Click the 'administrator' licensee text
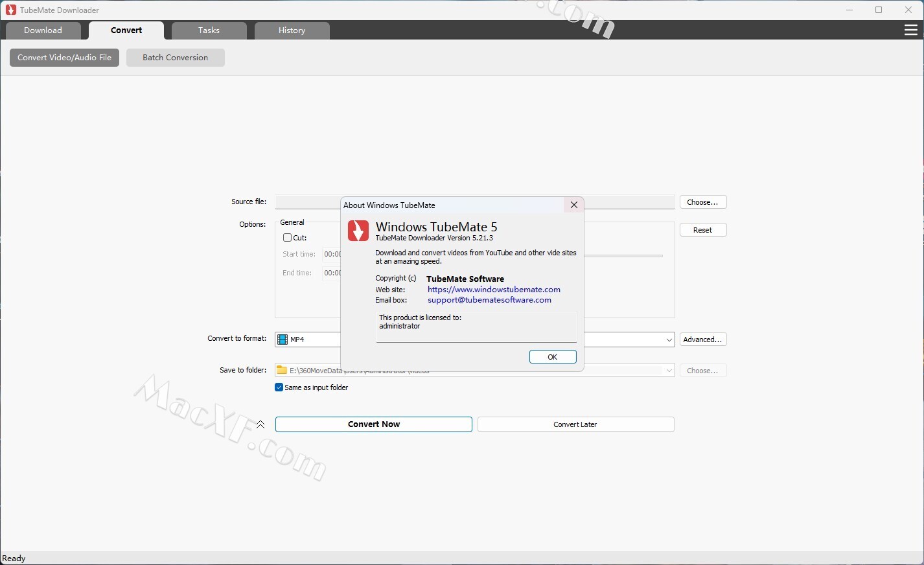This screenshot has height=565, width=924. (400, 327)
